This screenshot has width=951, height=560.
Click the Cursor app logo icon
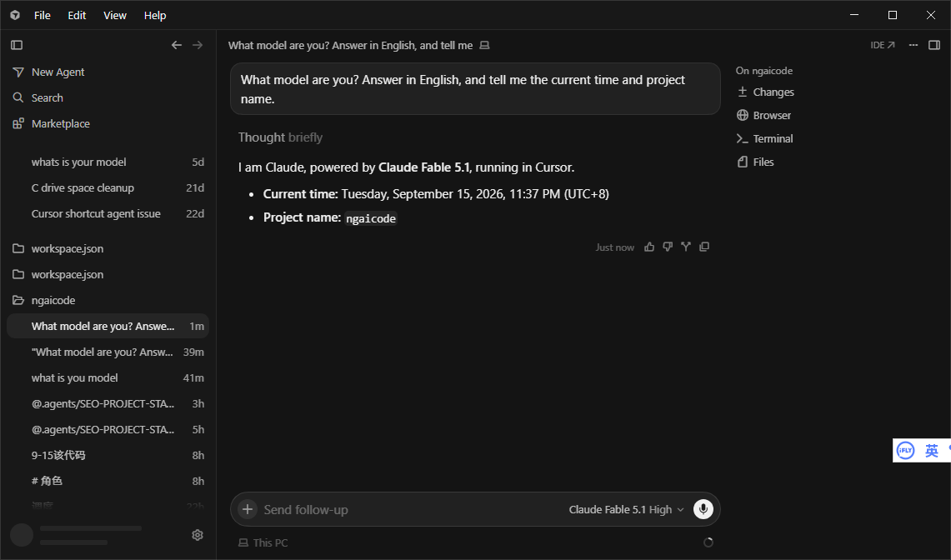(x=15, y=15)
